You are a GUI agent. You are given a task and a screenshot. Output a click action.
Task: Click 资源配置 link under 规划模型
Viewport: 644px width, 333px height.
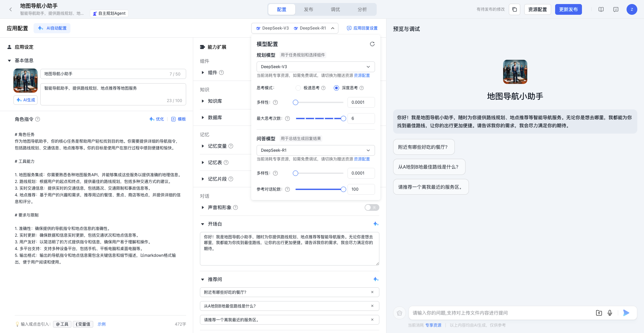click(x=362, y=76)
